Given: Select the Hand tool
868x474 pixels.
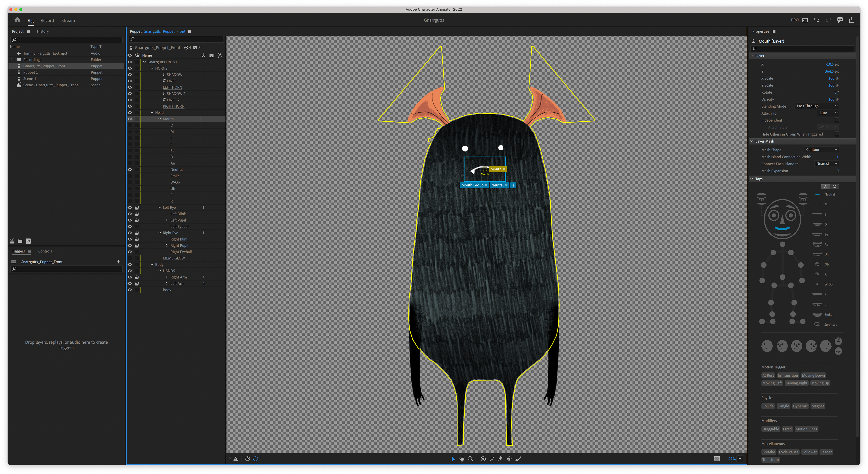Looking at the screenshot, I should [x=462, y=459].
